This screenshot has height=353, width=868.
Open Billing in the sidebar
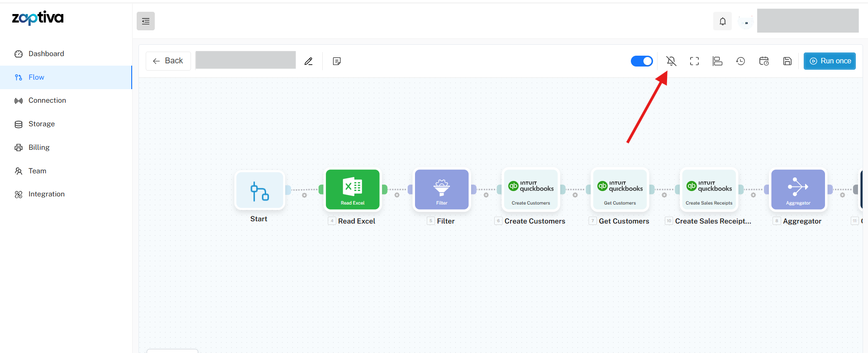click(39, 148)
